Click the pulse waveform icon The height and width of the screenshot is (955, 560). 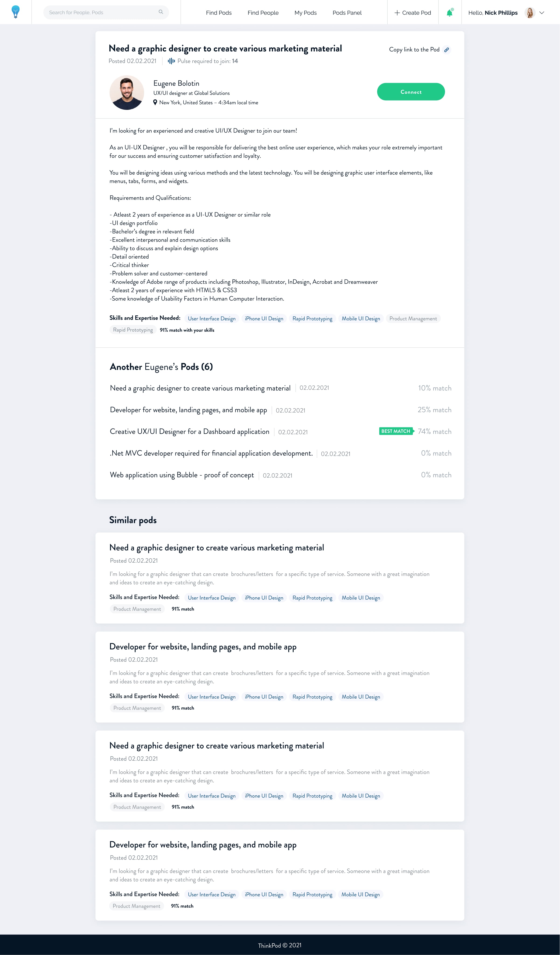(171, 61)
